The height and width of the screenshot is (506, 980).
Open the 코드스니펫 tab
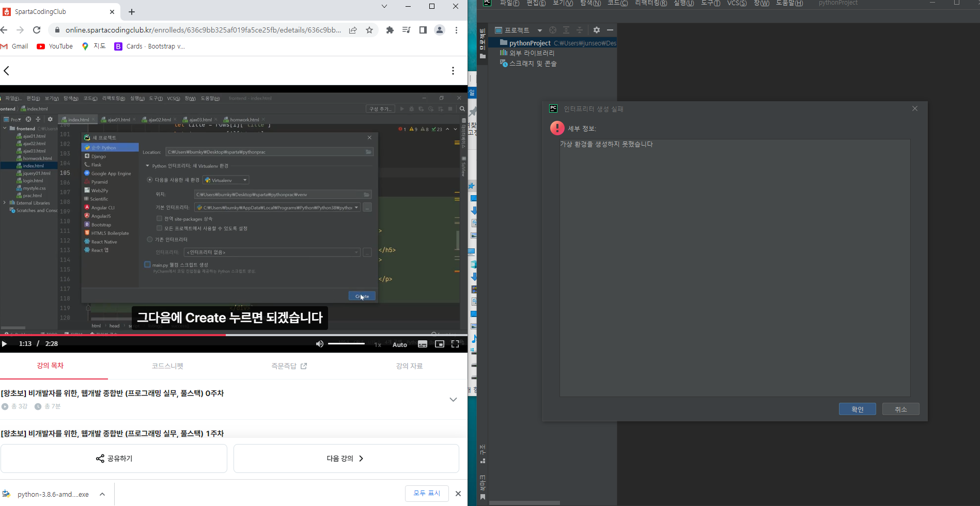click(167, 366)
